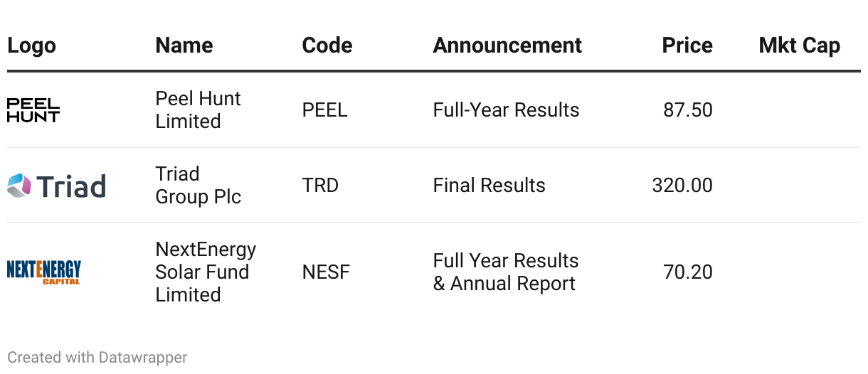Click the Triad logo
868x374 pixels.
click(56, 186)
